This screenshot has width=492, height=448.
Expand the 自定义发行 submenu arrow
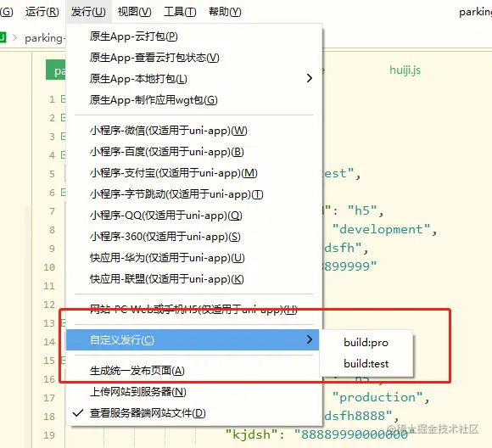pos(310,339)
